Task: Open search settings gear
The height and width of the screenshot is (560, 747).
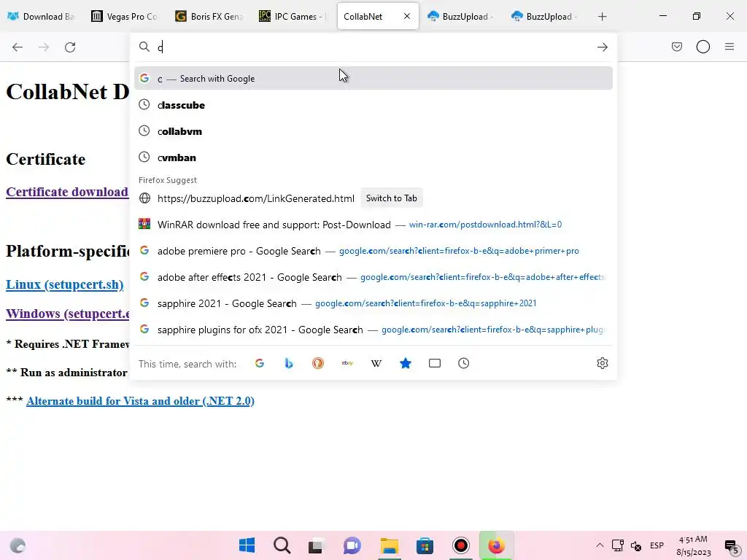Action: (x=602, y=363)
